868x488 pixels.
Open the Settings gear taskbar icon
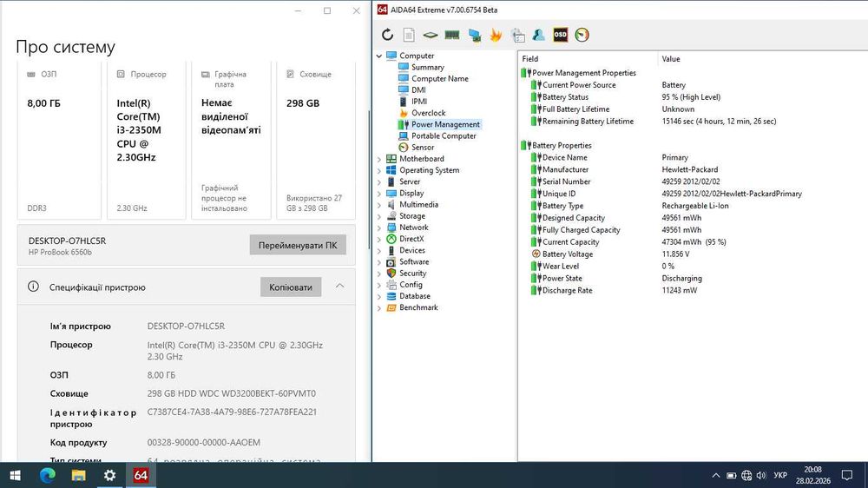pyautogui.click(x=109, y=475)
